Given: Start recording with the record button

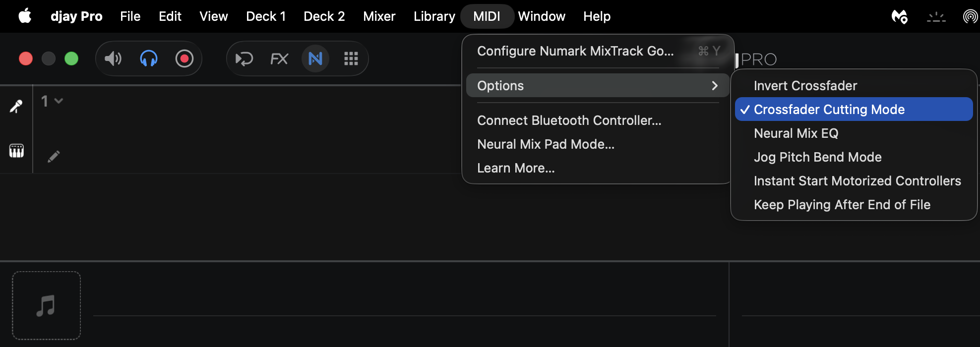Looking at the screenshot, I should coord(184,58).
